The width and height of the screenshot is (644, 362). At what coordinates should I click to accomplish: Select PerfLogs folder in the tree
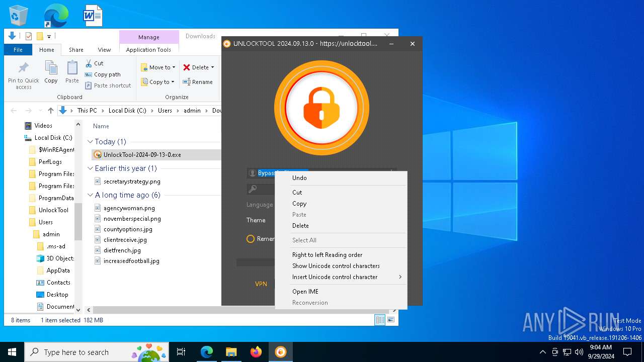[x=50, y=162]
